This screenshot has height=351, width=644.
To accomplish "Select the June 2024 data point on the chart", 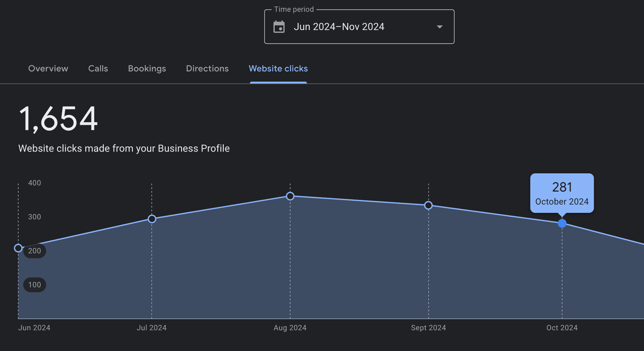I will [18, 248].
